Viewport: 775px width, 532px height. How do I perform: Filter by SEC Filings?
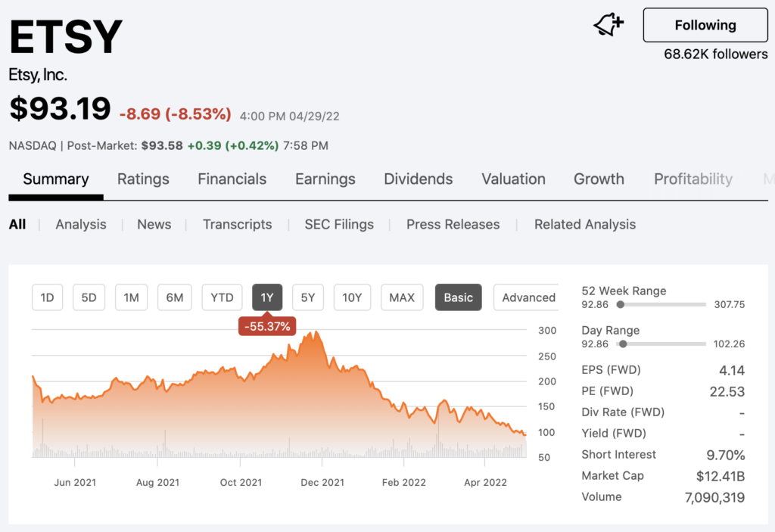339,225
